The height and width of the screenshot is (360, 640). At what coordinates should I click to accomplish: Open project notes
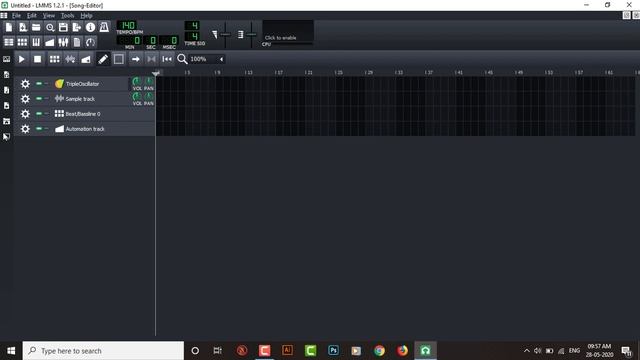coord(77,42)
